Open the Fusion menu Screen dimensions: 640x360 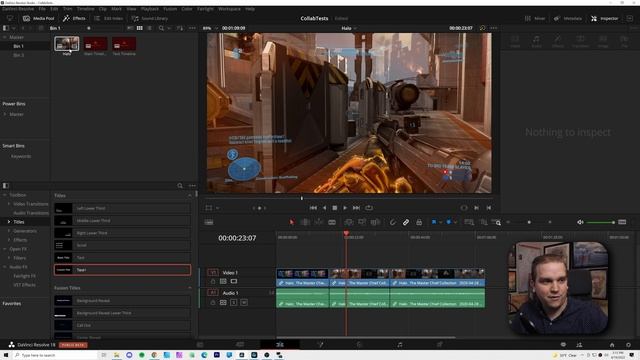click(x=170, y=9)
